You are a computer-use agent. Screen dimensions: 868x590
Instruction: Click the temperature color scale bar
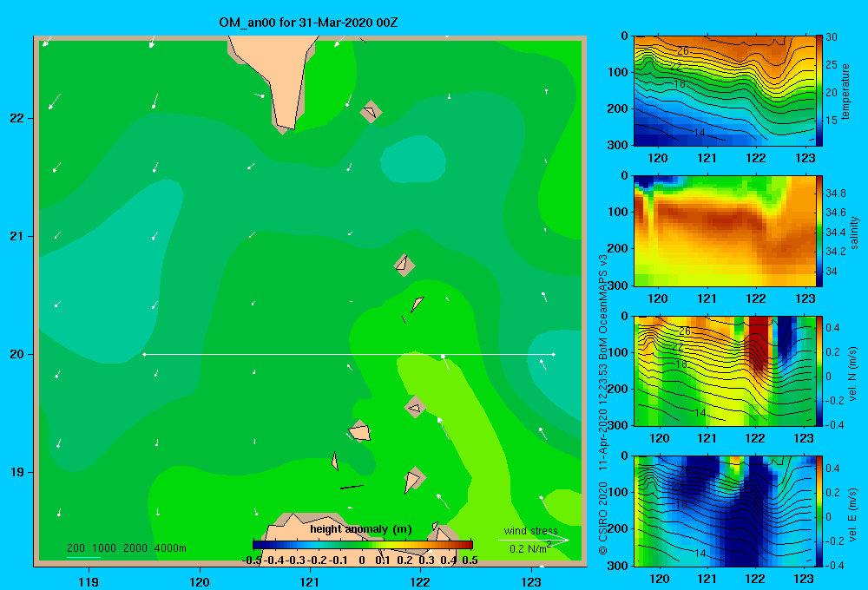pos(819,91)
